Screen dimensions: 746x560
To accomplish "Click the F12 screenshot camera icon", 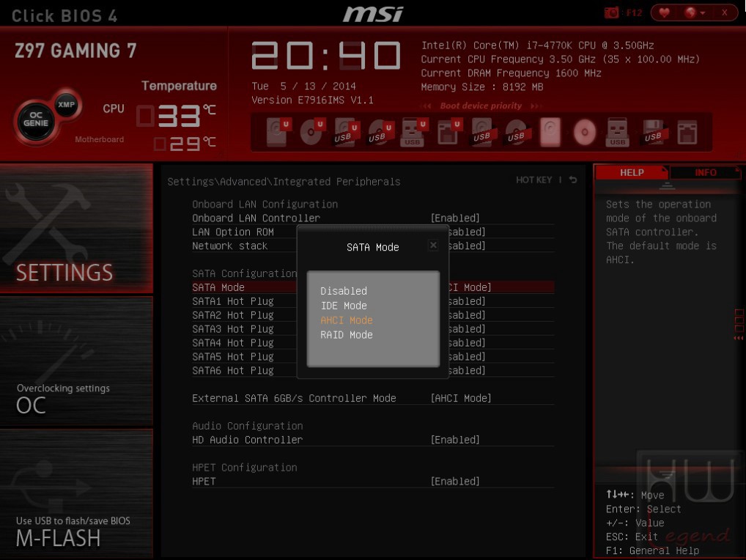I will point(611,13).
